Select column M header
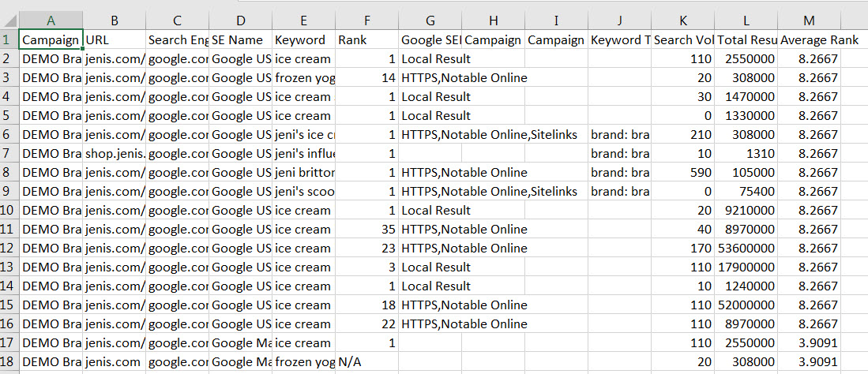This screenshot has width=868, height=374. 809,21
